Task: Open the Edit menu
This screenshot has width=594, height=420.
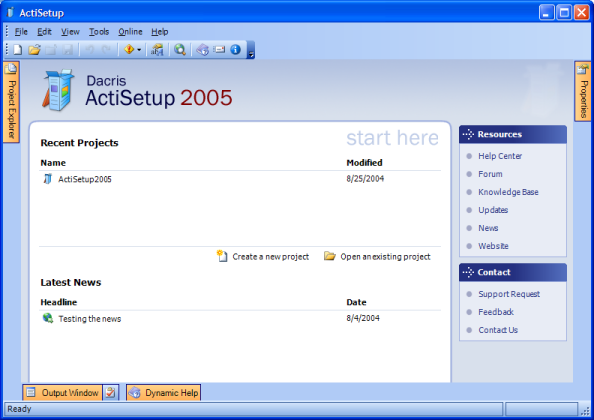Action: tap(44, 32)
